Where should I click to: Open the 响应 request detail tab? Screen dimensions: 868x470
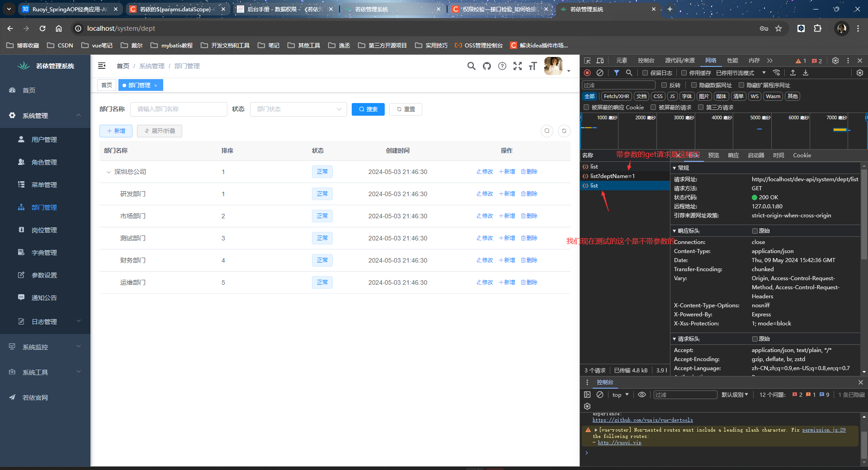[x=733, y=155]
